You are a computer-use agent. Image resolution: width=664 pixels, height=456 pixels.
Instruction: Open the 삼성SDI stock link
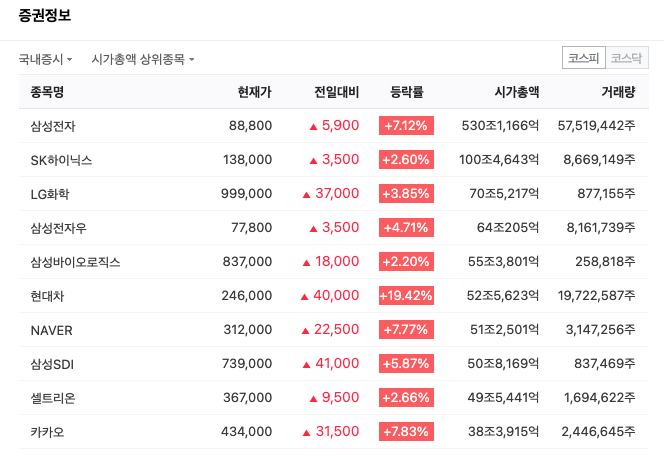[52, 364]
